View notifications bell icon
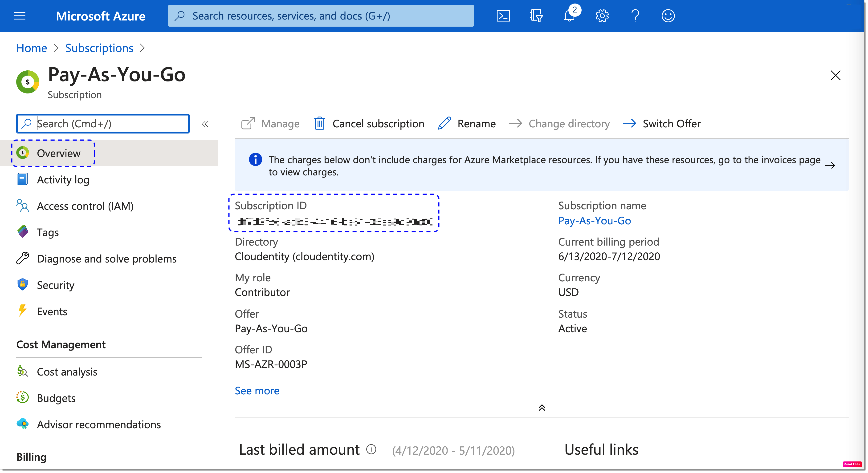The image size is (868, 473). click(570, 16)
